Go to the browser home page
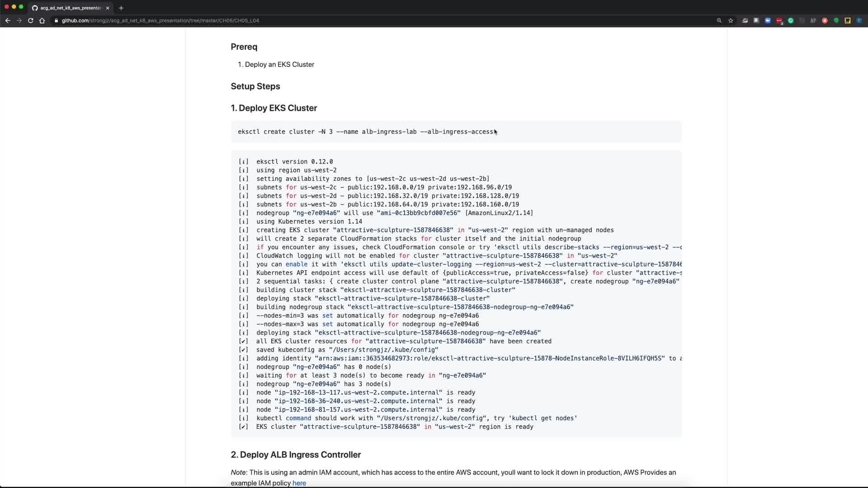This screenshot has height=488, width=868. [42, 20]
